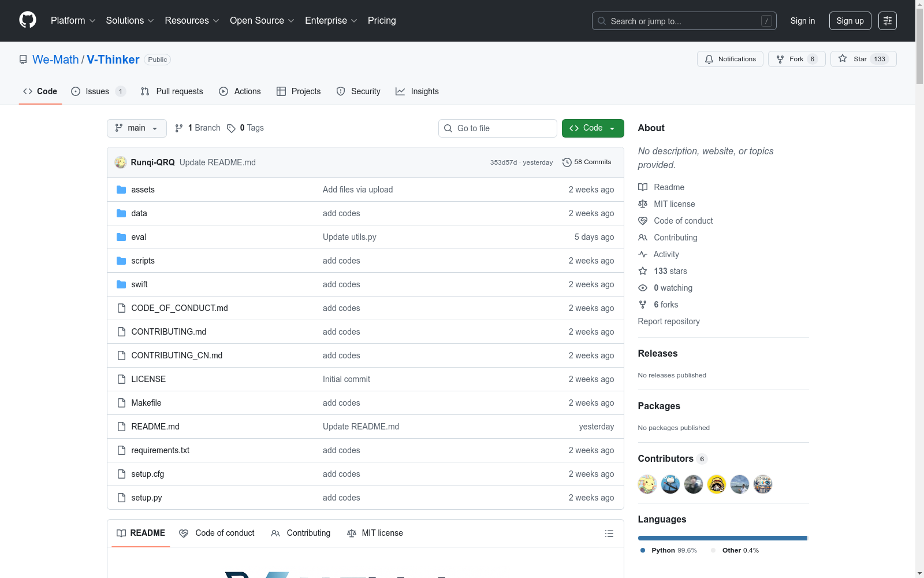This screenshot has width=924, height=578.
Task: Open the README outline menu icon
Action: pos(609,533)
